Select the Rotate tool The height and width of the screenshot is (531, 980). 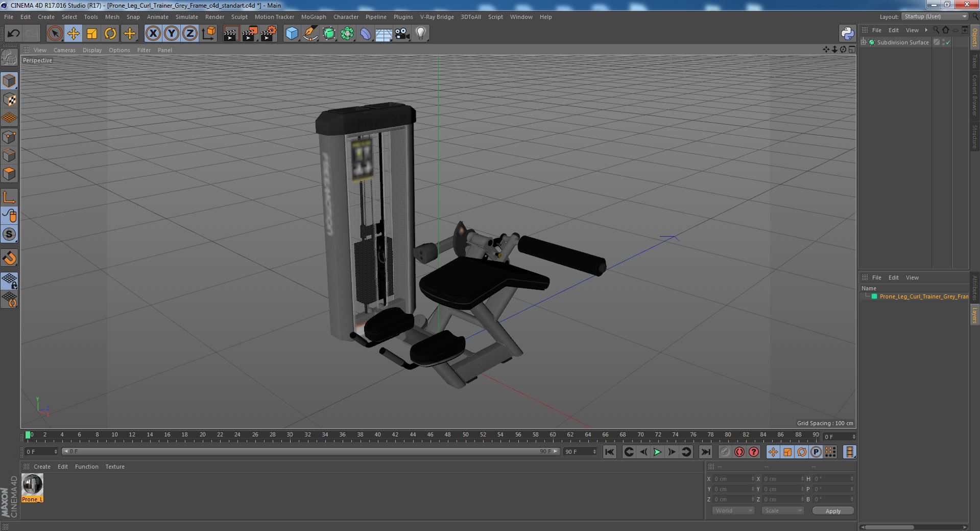[x=110, y=34]
